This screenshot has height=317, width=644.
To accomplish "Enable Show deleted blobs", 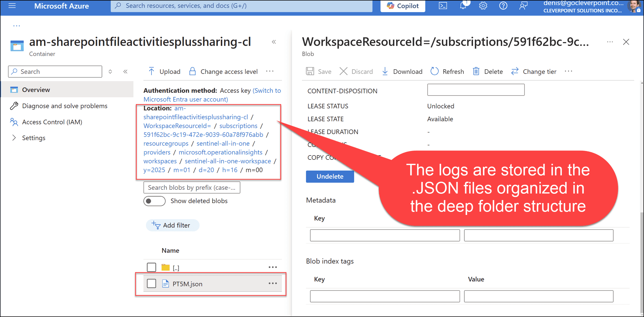I will coord(154,201).
